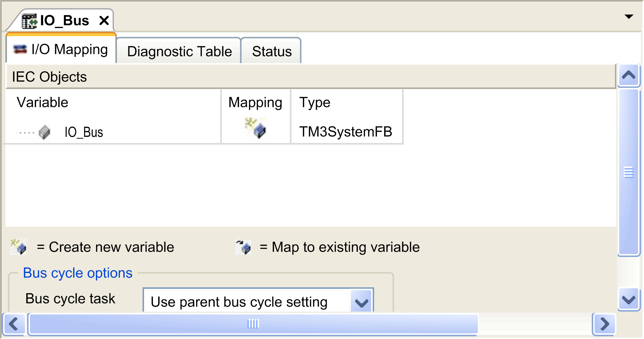Switch to the Status tab
Viewport: 644px width, 339px height.
[272, 51]
